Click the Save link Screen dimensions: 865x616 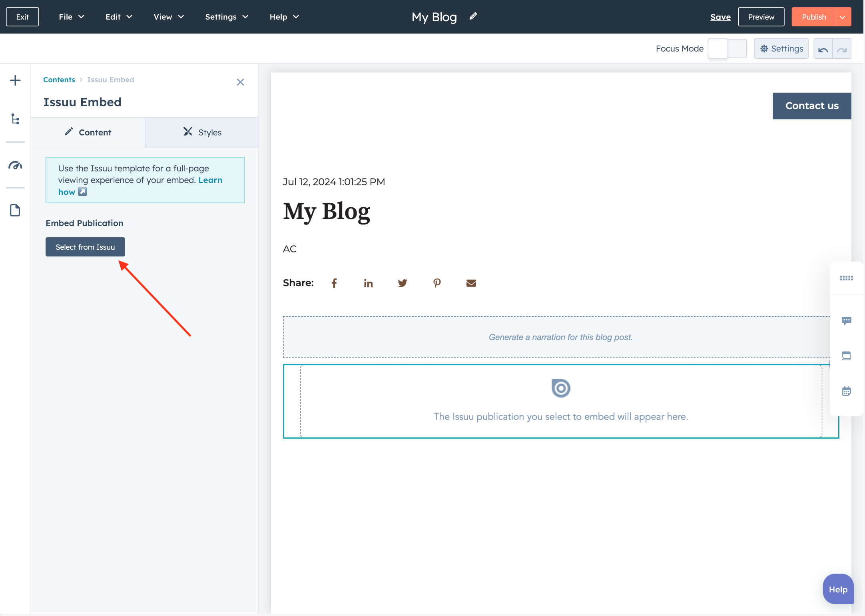[720, 17]
